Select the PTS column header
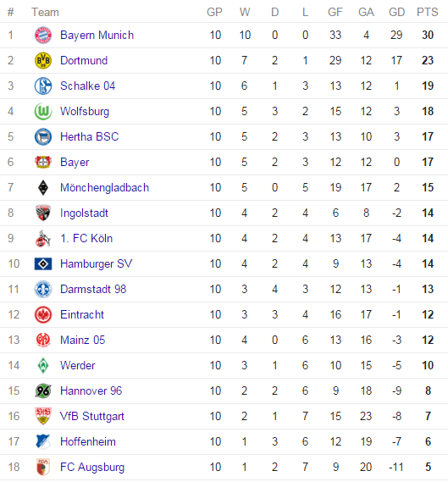Viewport: 448px width, 482px height. [427, 13]
